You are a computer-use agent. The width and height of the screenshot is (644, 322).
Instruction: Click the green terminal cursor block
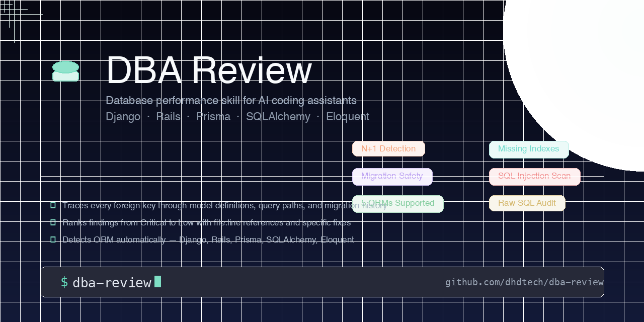point(157,281)
